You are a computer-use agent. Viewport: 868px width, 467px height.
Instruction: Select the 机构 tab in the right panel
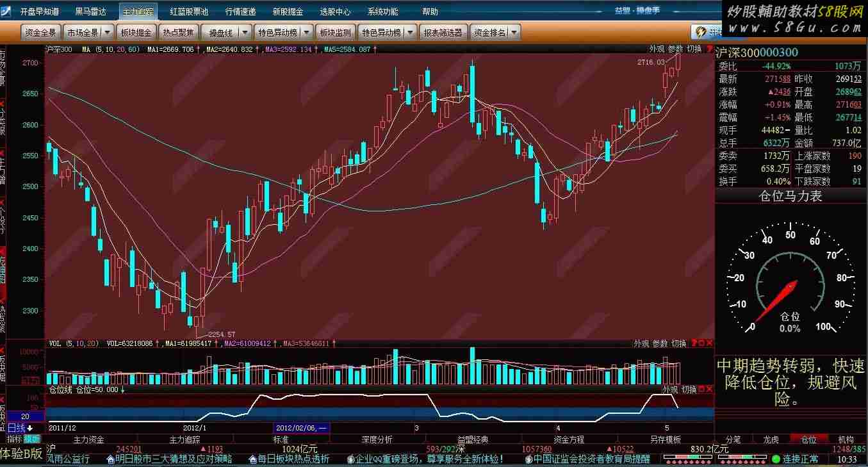tap(846, 439)
